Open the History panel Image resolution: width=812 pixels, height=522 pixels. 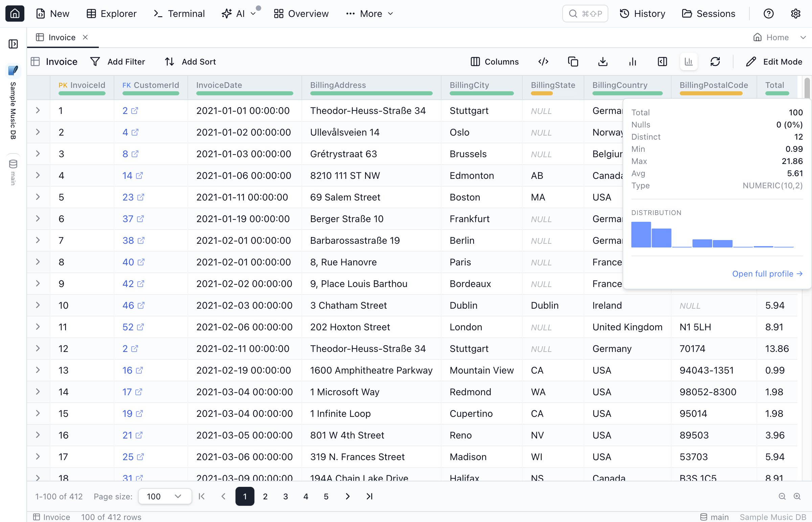(642, 14)
